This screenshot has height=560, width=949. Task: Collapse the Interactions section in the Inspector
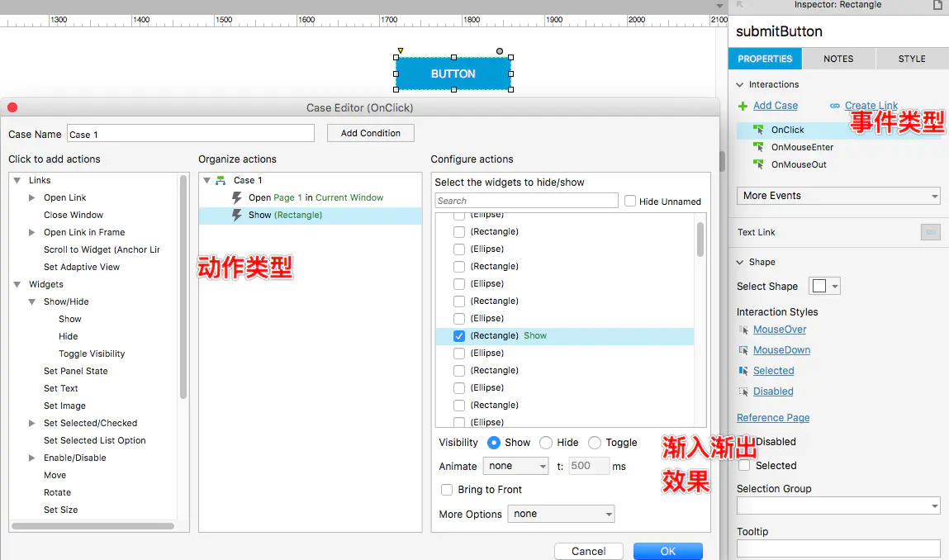coord(739,85)
